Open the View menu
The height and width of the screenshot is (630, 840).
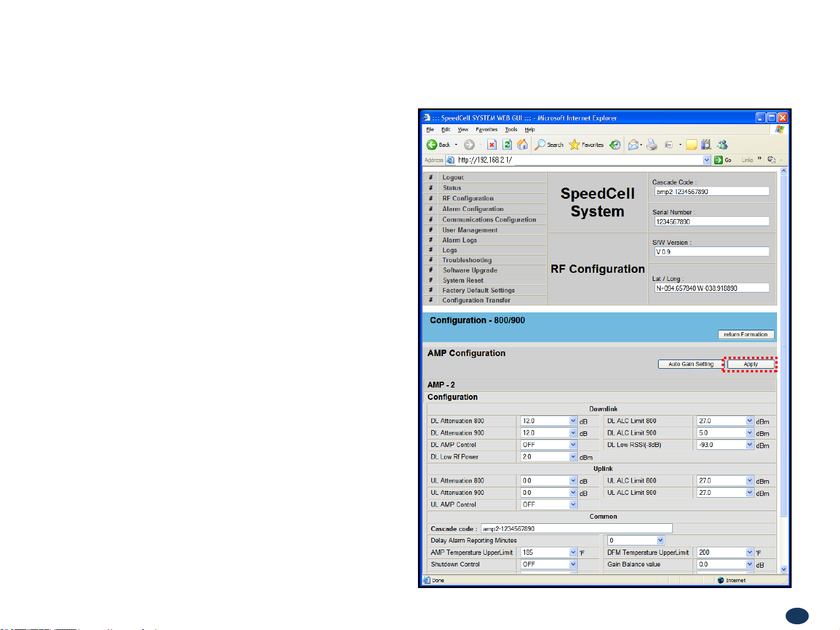point(463,129)
